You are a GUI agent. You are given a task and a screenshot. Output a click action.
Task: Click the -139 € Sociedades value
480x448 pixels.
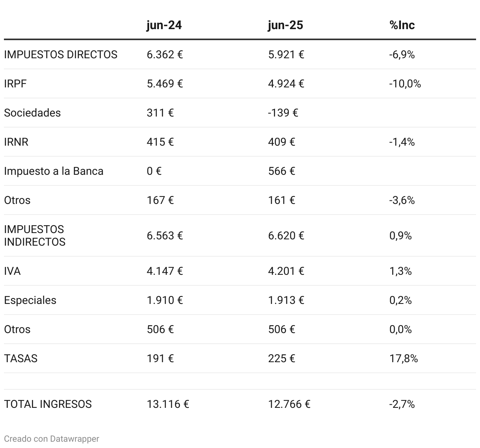283,113
